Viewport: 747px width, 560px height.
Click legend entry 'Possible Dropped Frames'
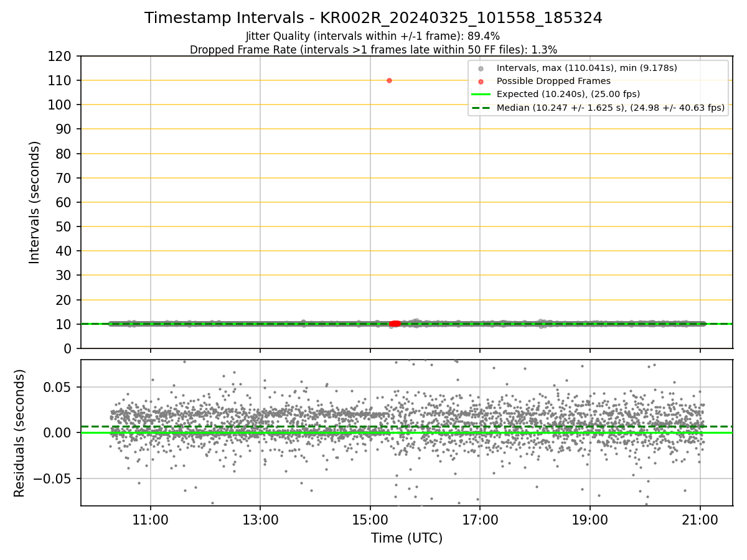point(553,81)
